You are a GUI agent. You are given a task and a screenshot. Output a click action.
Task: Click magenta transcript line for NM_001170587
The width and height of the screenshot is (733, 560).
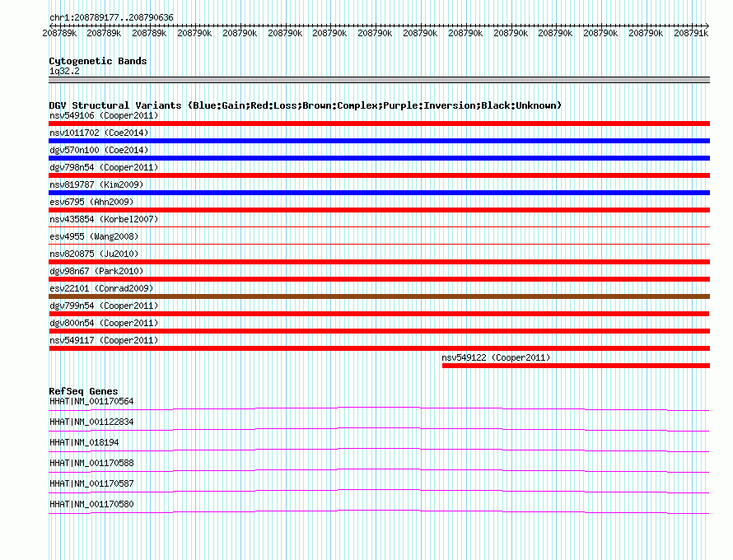click(379, 491)
